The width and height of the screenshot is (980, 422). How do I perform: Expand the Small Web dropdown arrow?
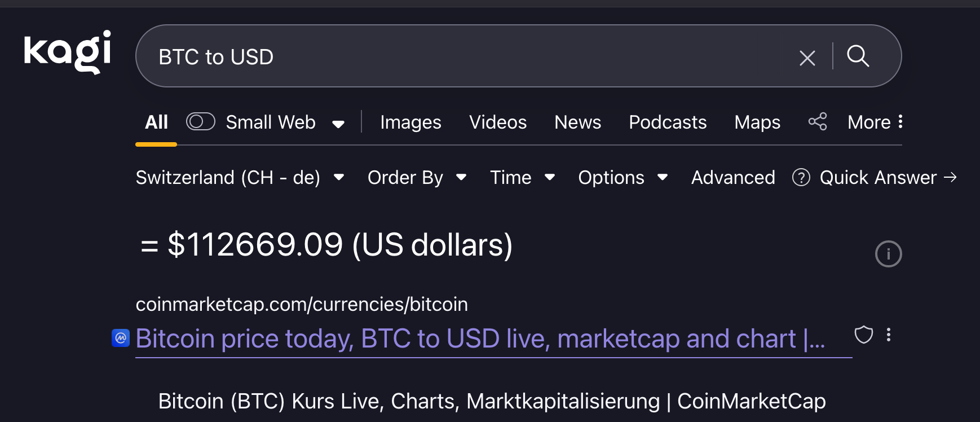tap(338, 124)
